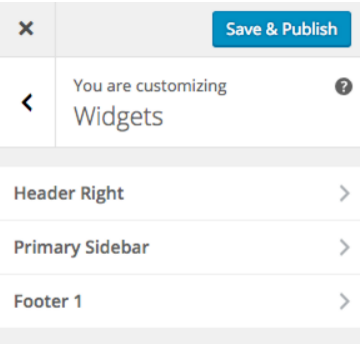Open the Header Right widget area

point(180,193)
